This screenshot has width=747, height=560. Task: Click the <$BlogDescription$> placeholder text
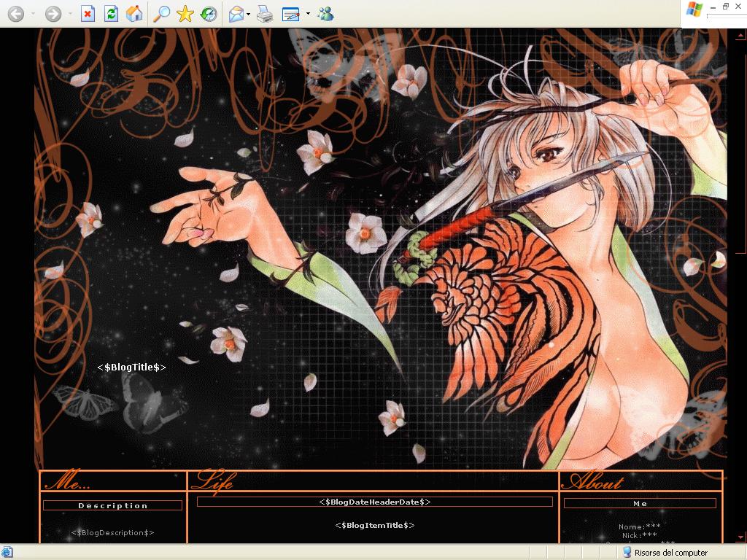click(112, 533)
